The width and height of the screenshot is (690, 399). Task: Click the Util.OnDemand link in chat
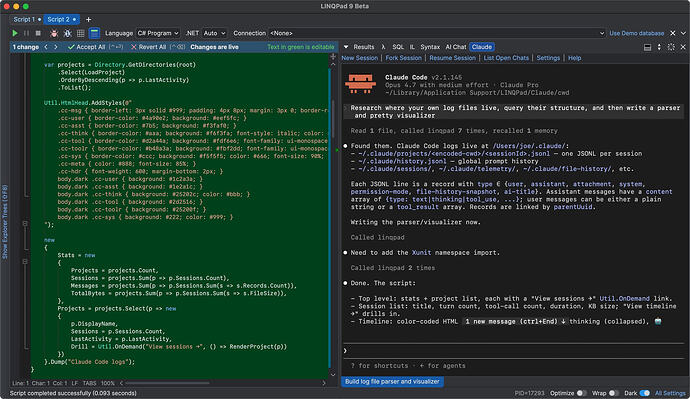tap(624, 299)
